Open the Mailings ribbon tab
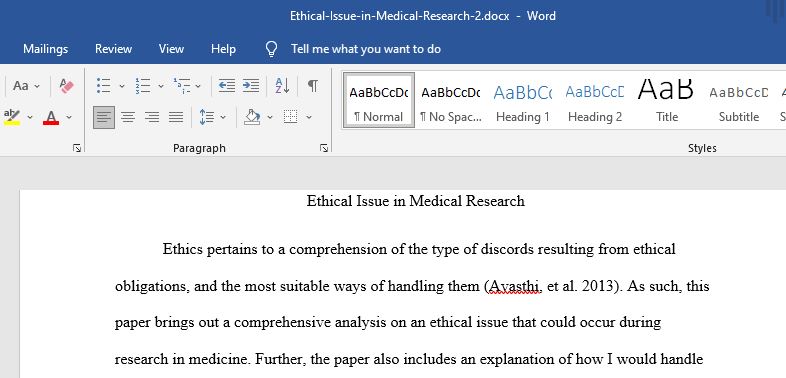Screen dimensions: 786x378 coord(46,49)
